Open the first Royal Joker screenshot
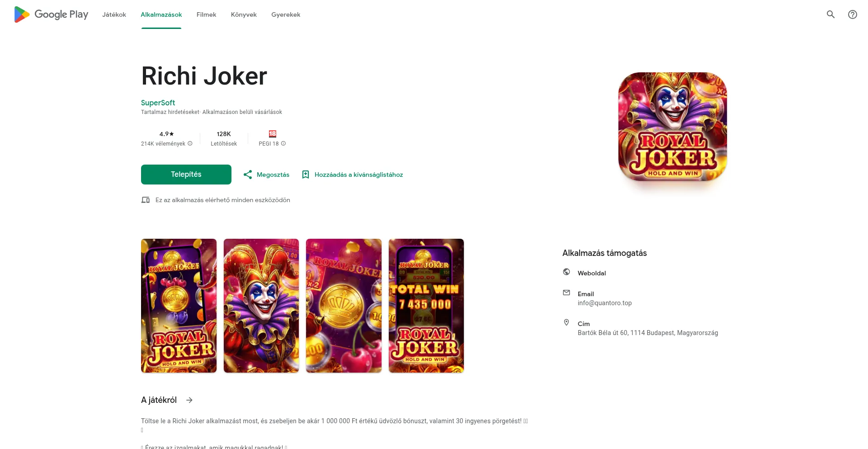The width and height of the screenshot is (868, 449). click(x=179, y=306)
